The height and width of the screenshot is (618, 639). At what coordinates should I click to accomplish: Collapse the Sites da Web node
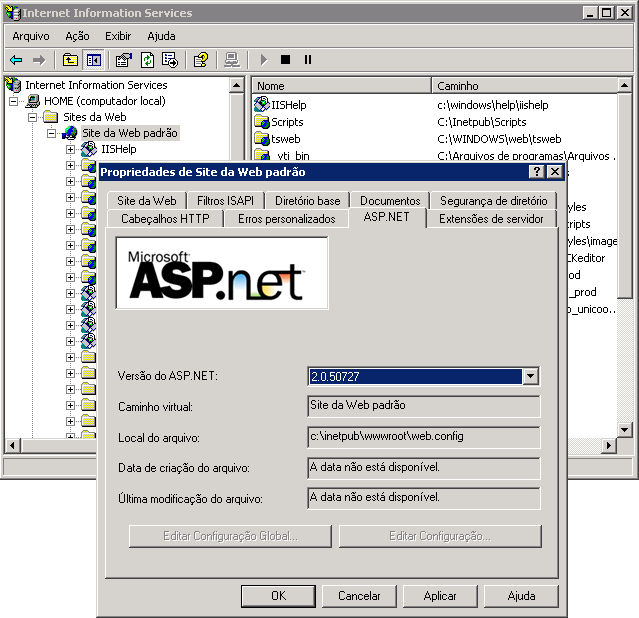[x=33, y=117]
